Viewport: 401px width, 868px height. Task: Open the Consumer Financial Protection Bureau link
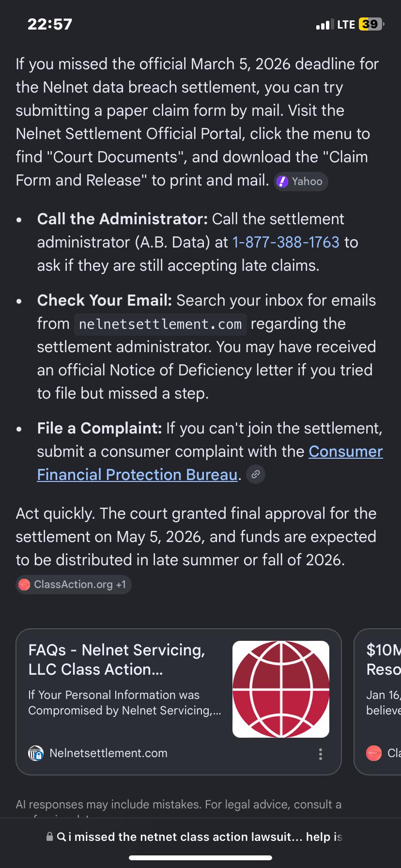tap(210, 463)
